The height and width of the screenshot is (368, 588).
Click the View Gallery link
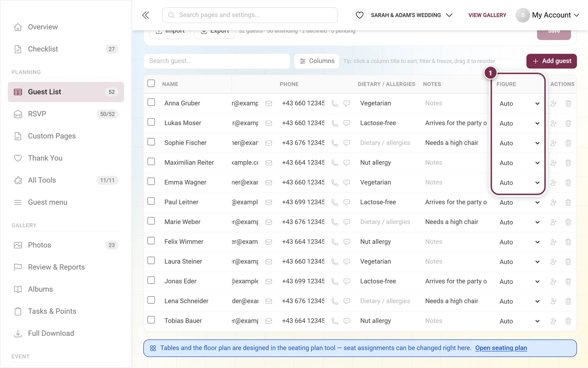[487, 15]
